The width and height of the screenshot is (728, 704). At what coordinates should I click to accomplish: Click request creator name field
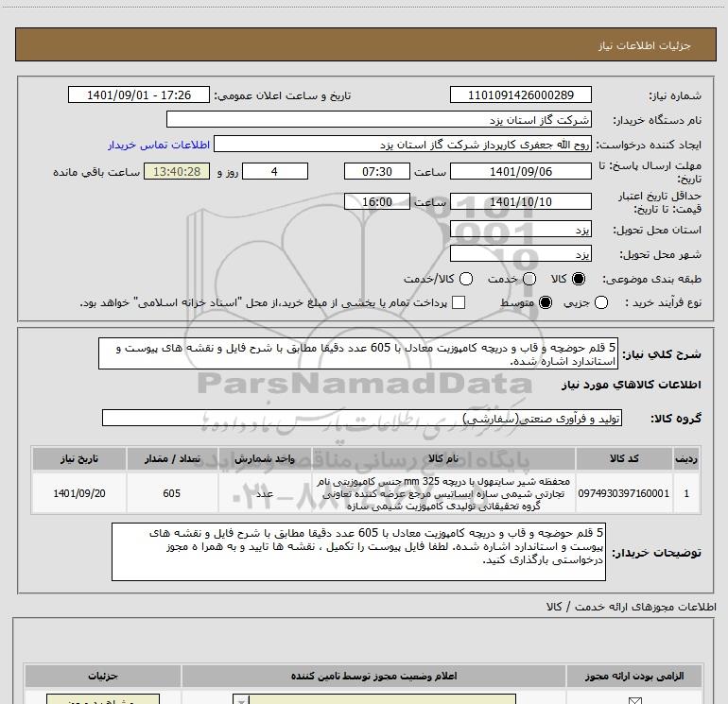point(403,145)
